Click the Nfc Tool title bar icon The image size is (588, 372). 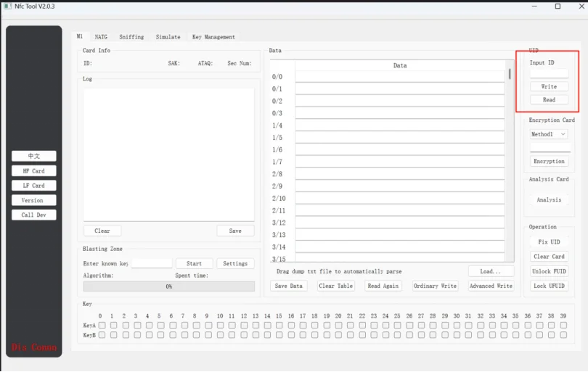[x=7, y=7]
